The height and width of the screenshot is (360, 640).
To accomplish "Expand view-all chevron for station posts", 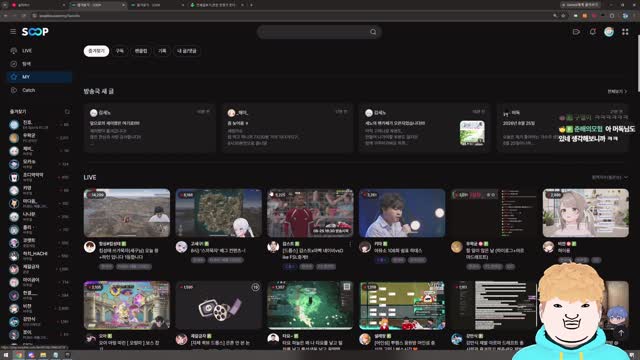I will (x=617, y=91).
